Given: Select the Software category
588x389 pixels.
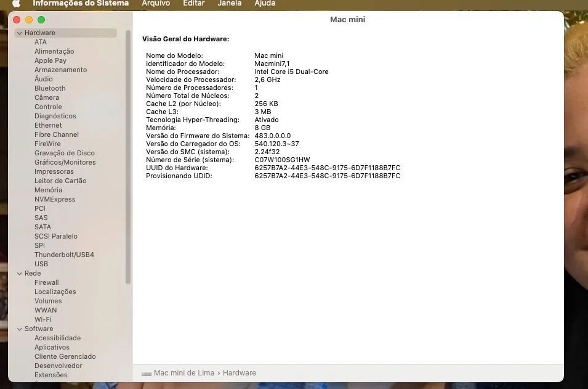Looking at the screenshot, I should [x=39, y=329].
